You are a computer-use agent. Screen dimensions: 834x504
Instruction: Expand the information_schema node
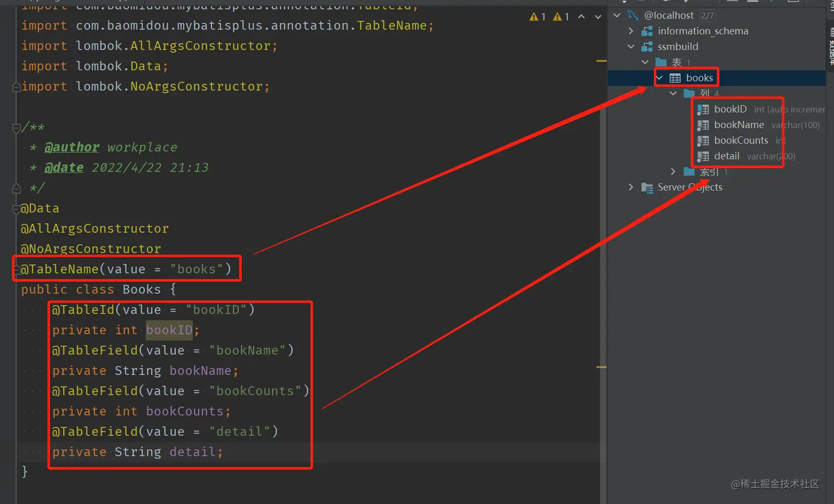[631, 31]
